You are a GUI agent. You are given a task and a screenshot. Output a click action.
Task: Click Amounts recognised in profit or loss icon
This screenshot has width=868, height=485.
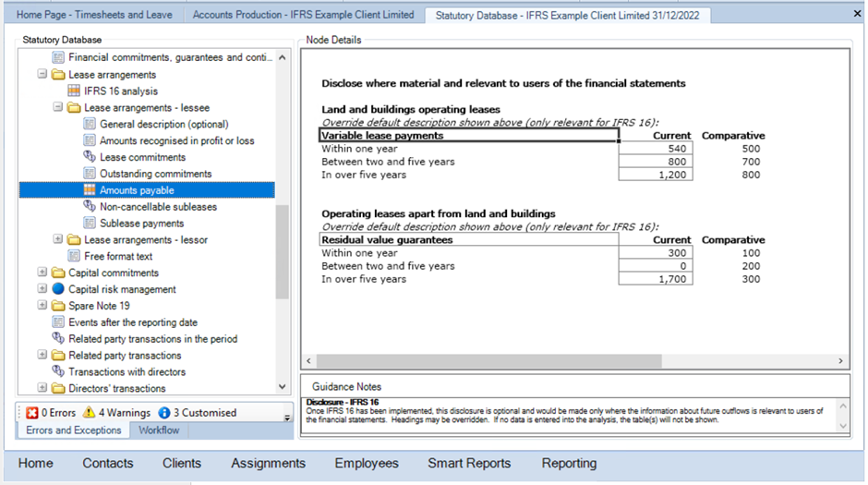[90, 140]
